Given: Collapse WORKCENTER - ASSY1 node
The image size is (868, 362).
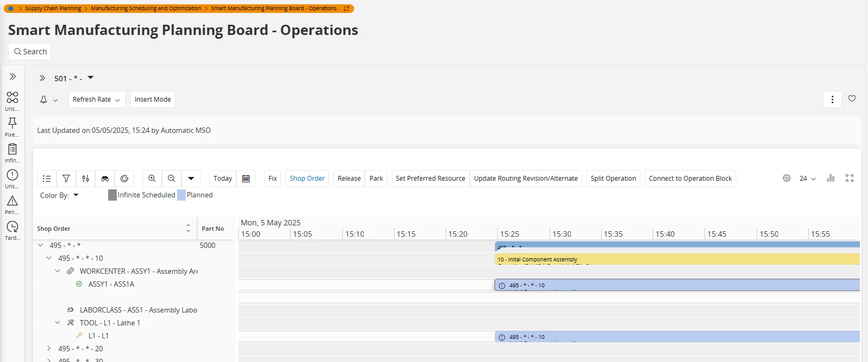Looking at the screenshot, I should coord(58,271).
